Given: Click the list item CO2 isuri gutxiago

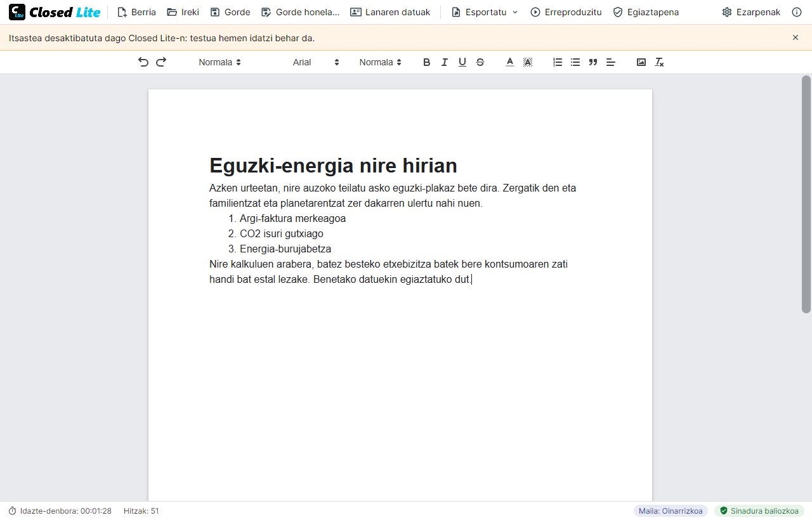Looking at the screenshot, I should [282, 234].
